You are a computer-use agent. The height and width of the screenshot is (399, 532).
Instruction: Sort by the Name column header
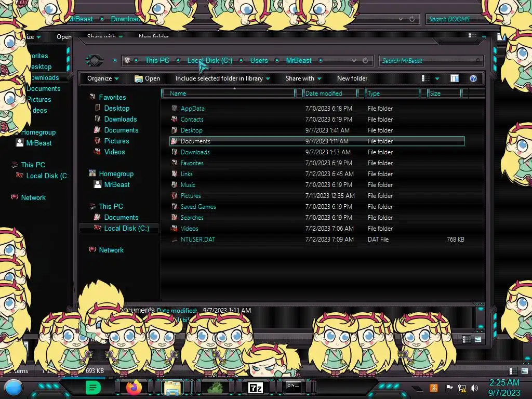pyautogui.click(x=228, y=94)
